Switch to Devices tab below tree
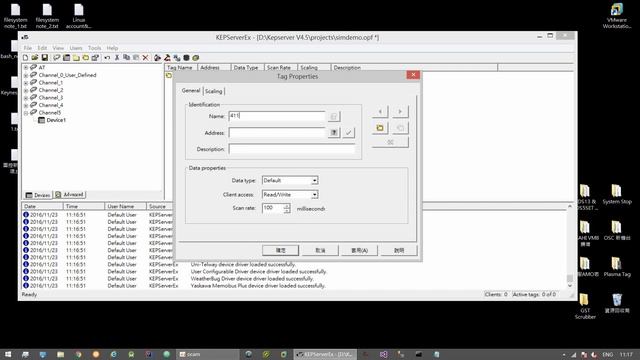 coord(38,195)
